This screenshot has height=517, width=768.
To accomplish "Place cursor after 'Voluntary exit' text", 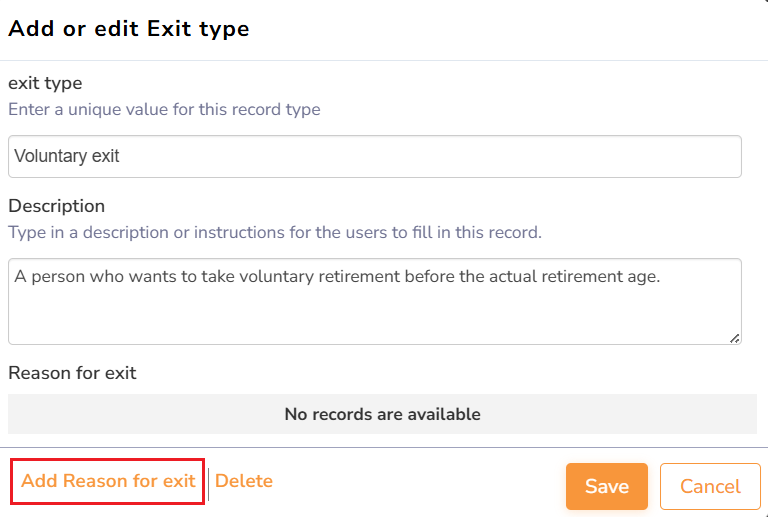I will pyautogui.click(x=121, y=157).
